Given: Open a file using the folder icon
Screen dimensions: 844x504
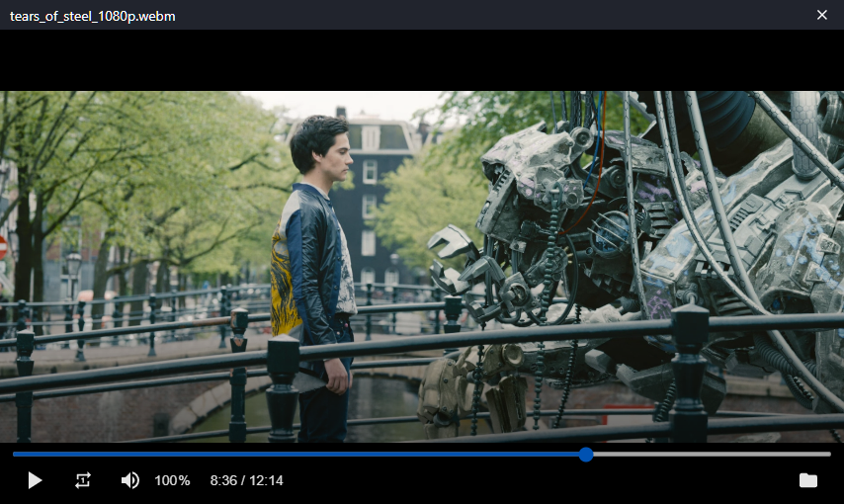Looking at the screenshot, I should pos(808,480).
